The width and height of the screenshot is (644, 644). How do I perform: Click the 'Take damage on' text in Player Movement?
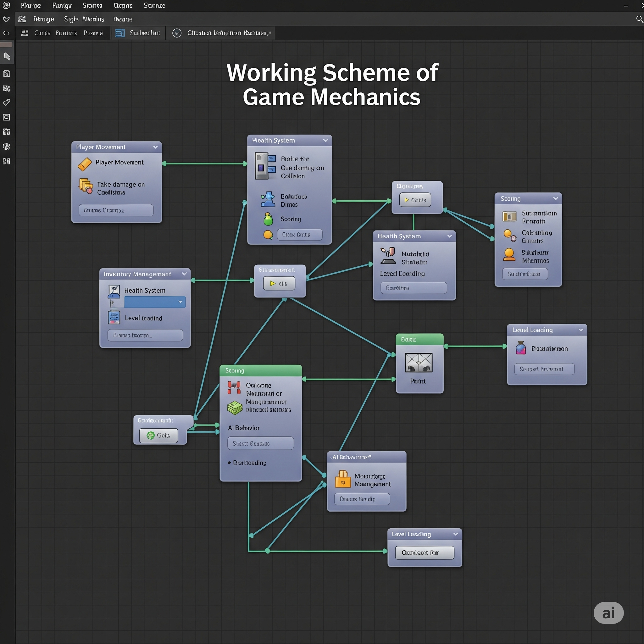pos(121,184)
